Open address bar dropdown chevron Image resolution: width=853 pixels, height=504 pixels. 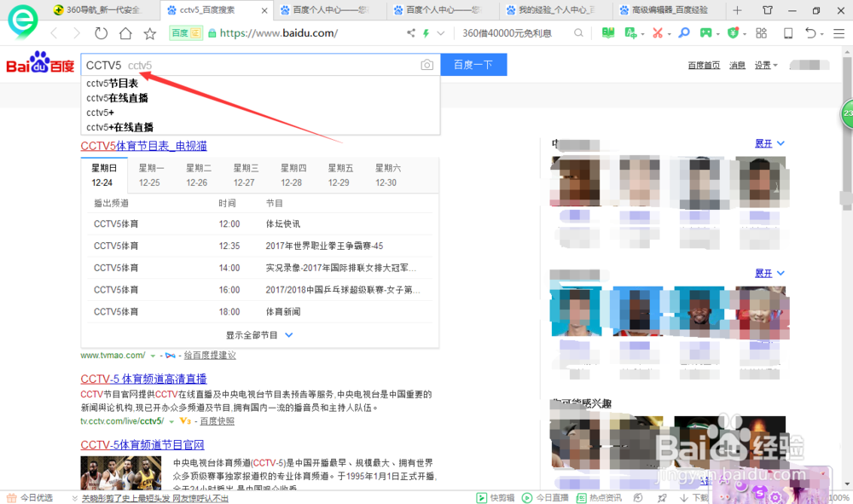pyautogui.click(x=441, y=33)
